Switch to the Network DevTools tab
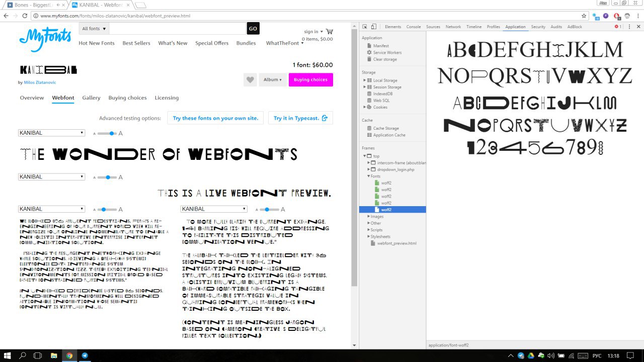The width and height of the screenshot is (644, 362). (x=453, y=27)
